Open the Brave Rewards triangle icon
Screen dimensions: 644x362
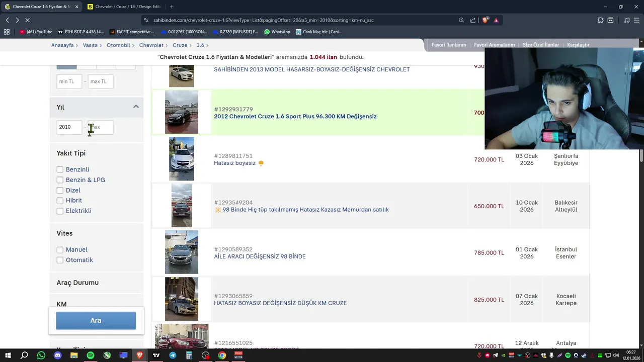496,20
